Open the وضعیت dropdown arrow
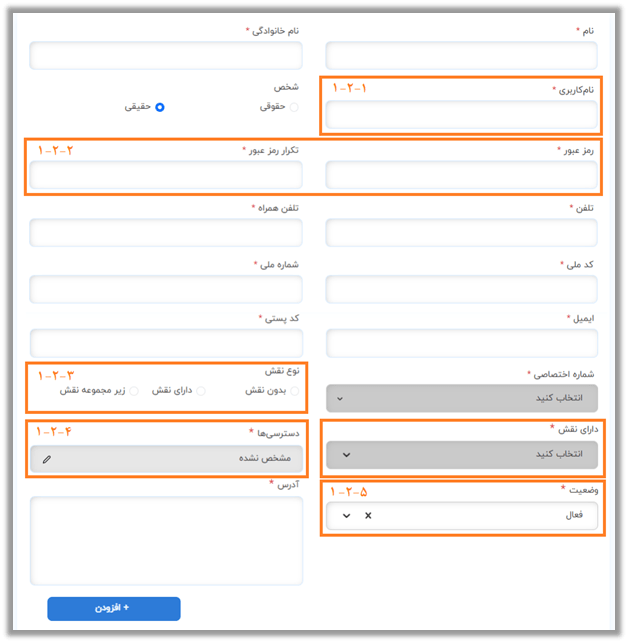 pos(347,516)
